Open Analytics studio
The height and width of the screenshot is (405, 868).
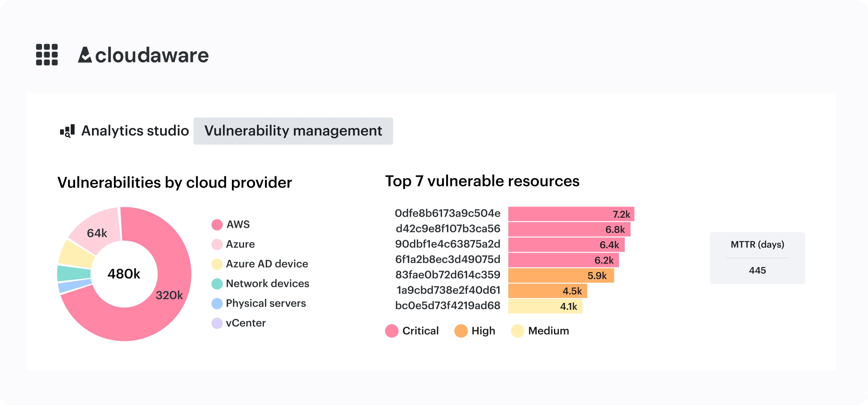135,131
